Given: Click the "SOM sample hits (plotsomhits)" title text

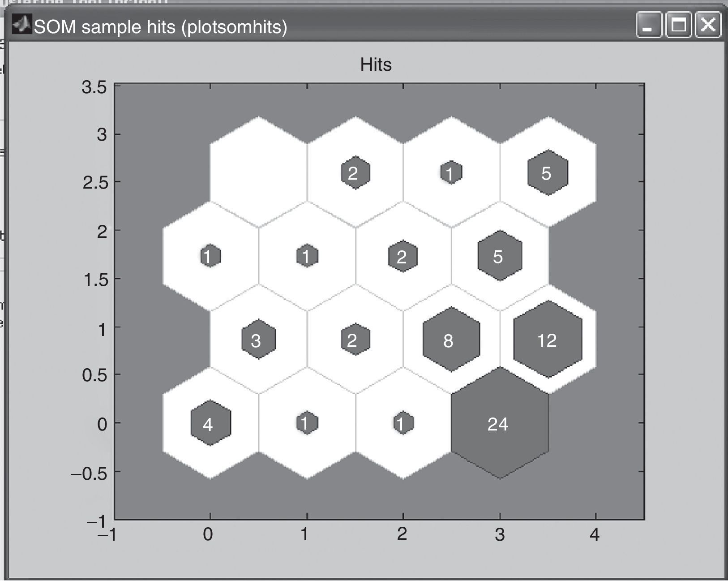Looking at the screenshot, I should click(x=160, y=27).
